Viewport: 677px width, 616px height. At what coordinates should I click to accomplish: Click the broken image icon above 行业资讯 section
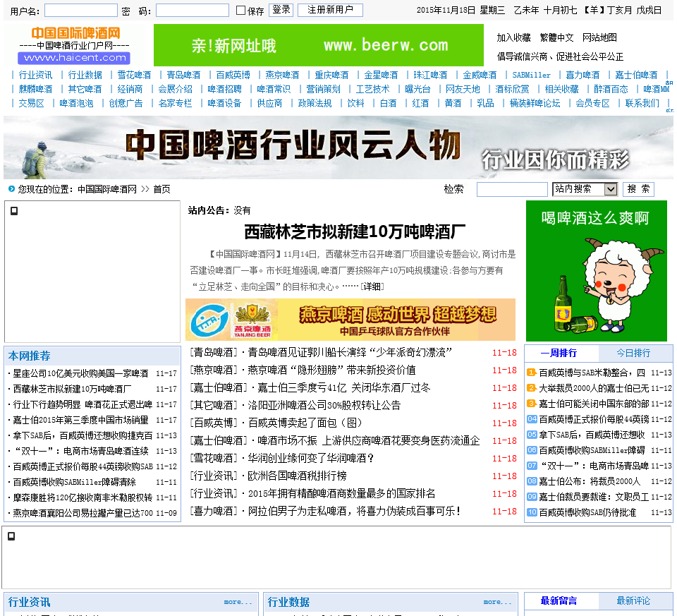(11, 536)
